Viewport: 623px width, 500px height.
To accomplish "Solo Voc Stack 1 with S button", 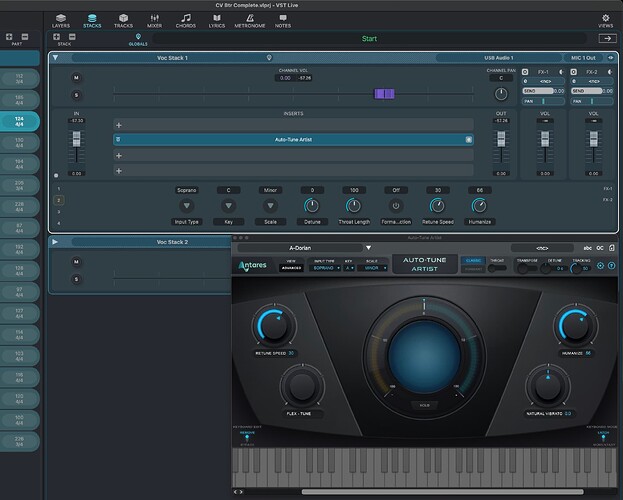I will click(76, 95).
